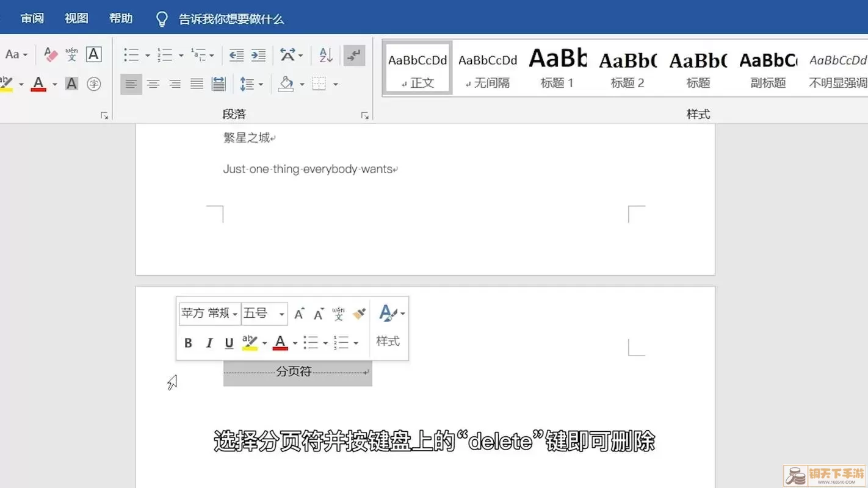
Task: Toggle right alignment in the ribbon
Action: click(175, 84)
